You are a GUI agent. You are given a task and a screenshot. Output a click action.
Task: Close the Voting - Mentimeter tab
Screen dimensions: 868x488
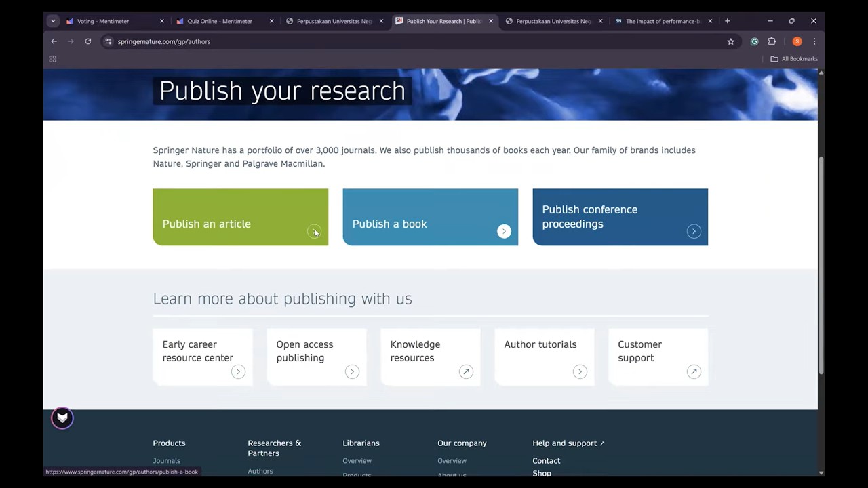pyautogui.click(x=161, y=21)
